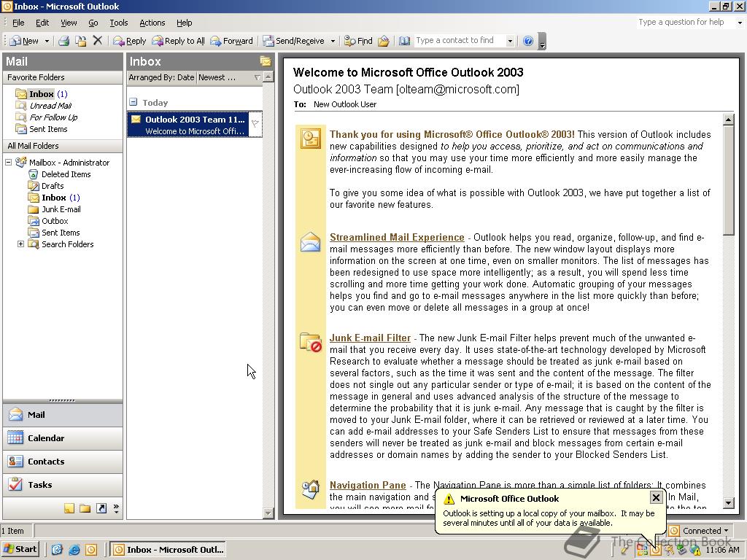Screen dimensions: 747x560
Task: Click the Type a question for help box
Action: 686,22
